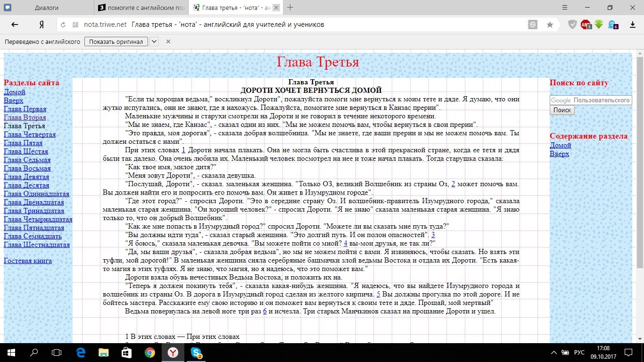This screenshot has width=644, height=362.
Task: Reload the page using refresh icon
Action: (x=63, y=25)
